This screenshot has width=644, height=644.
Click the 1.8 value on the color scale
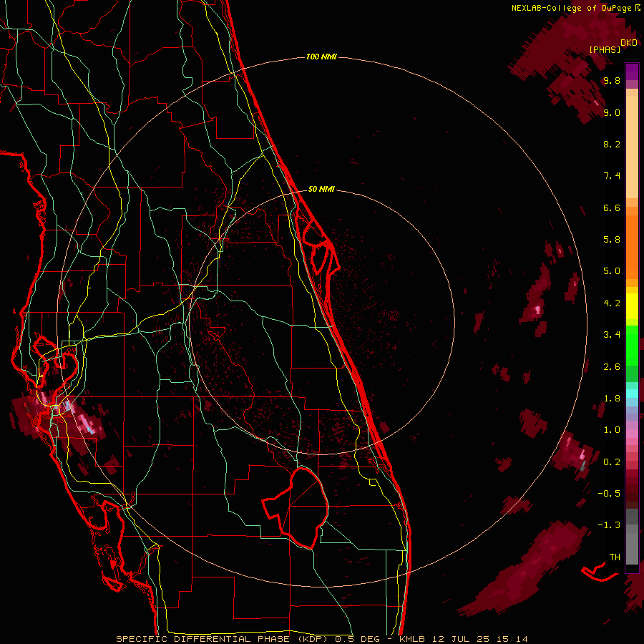point(612,399)
